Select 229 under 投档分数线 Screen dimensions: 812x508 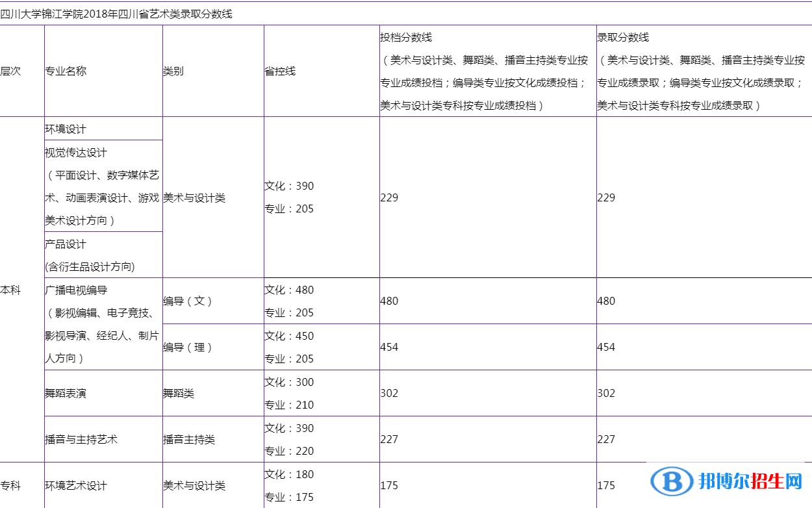pos(389,197)
